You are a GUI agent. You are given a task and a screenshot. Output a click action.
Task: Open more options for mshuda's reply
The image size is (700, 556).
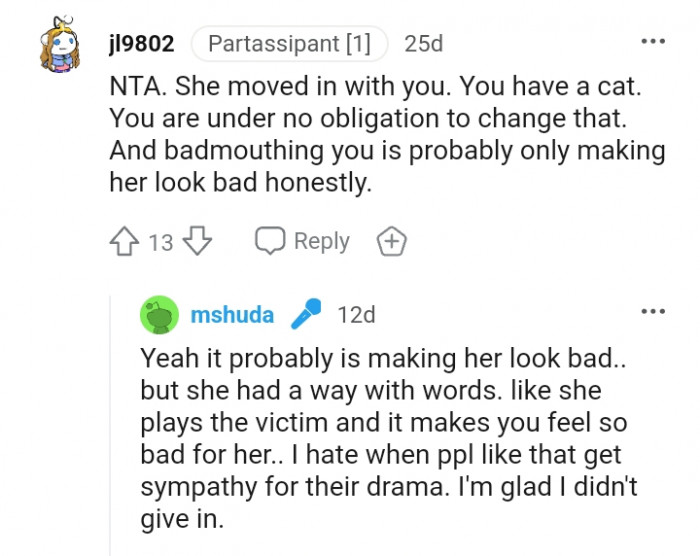click(x=652, y=311)
